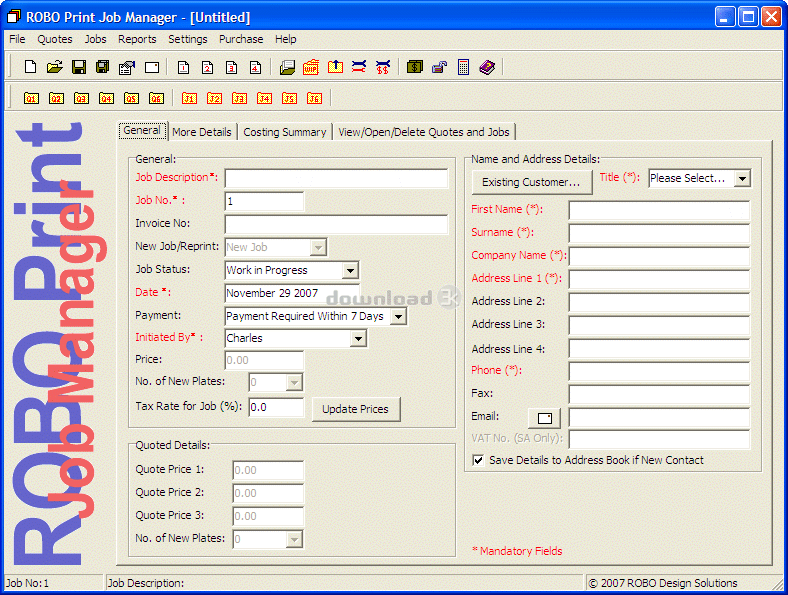This screenshot has height=595, width=788.
Task: Click the padlock icon in toolbar
Action: click(x=439, y=67)
